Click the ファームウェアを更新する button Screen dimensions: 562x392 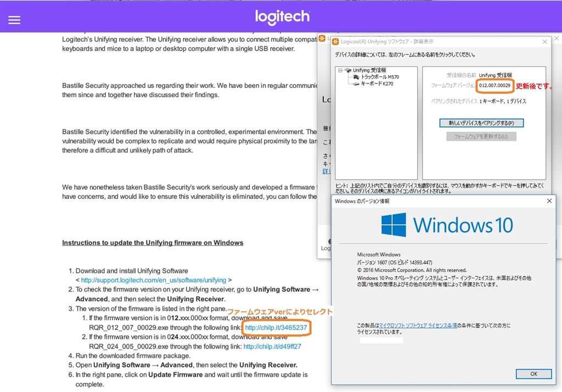click(x=481, y=137)
